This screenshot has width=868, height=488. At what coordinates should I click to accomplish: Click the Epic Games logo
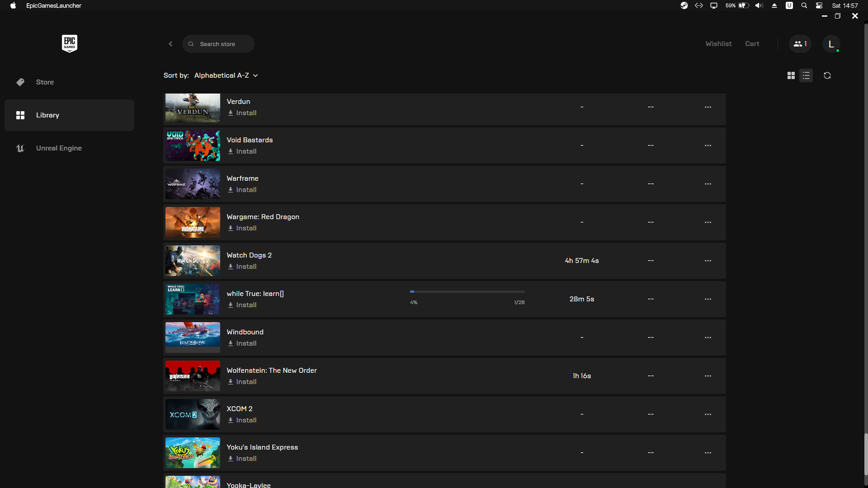pyautogui.click(x=69, y=43)
